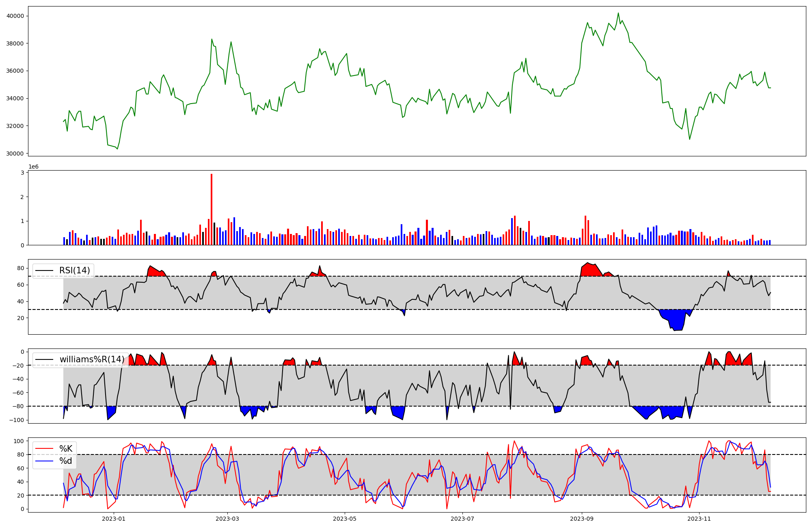Click the -100 tick on Williams axis
The height and width of the screenshot is (528, 812).
(17, 420)
